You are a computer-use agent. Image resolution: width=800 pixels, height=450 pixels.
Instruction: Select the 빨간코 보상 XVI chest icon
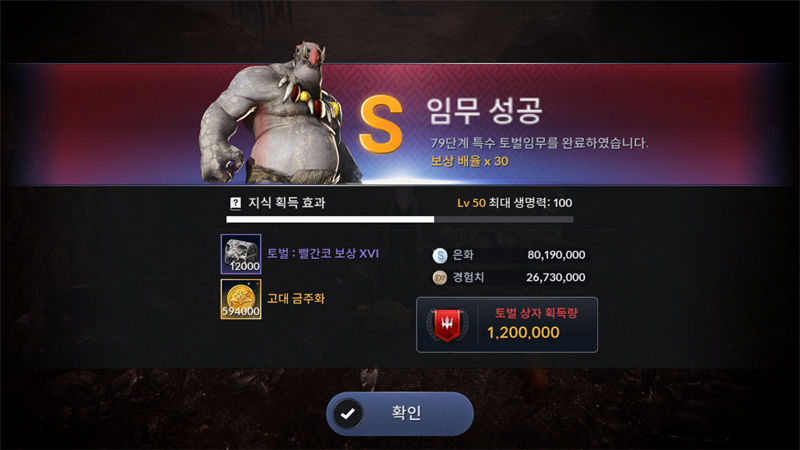241,254
